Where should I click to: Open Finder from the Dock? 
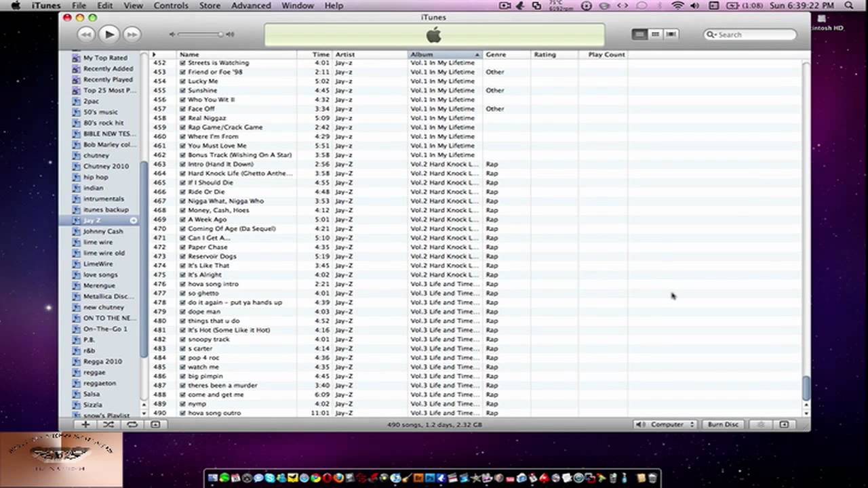tap(213, 478)
